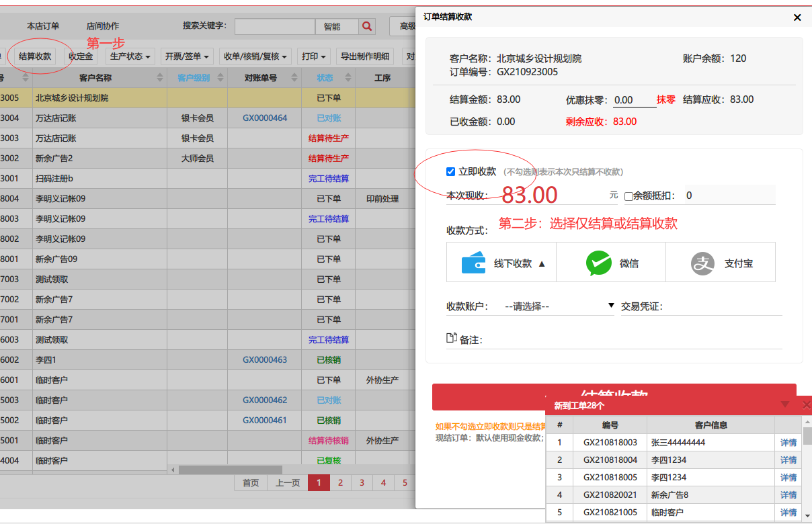Click the popup vertical scrollbar thumb
This screenshot has height=524, width=812.
click(x=807, y=435)
